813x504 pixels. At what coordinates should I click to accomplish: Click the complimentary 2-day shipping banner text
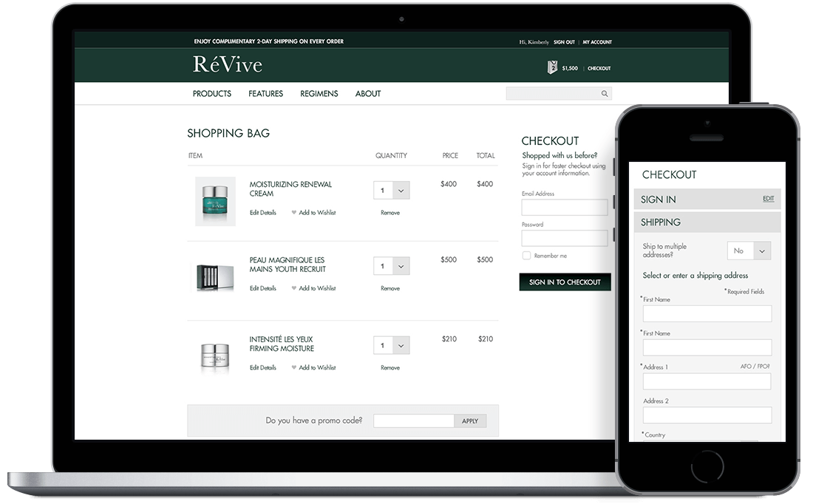pos(268,41)
